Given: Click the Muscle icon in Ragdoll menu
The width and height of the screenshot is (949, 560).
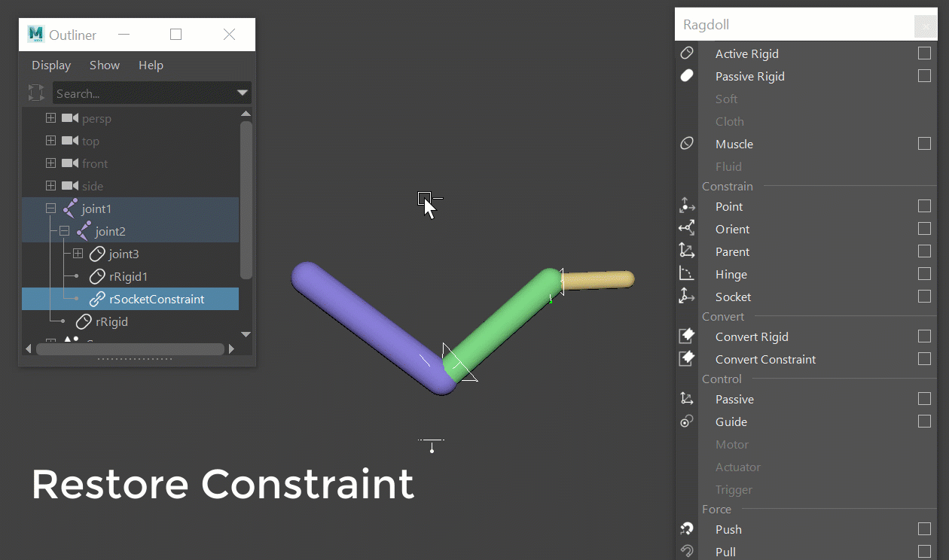Looking at the screenshot, I should pos(687,144).
